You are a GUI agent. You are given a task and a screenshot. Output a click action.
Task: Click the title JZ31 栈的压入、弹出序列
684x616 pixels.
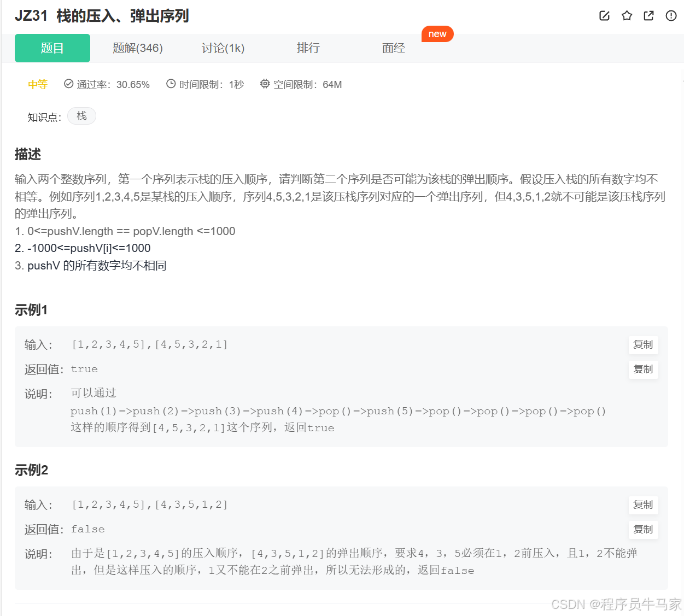102,16
